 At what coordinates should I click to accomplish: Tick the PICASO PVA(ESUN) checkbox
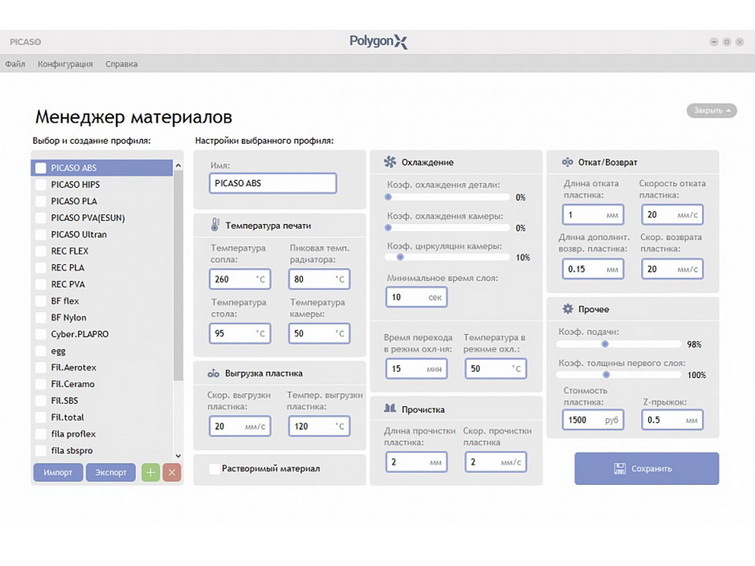[x=41, y=218]
